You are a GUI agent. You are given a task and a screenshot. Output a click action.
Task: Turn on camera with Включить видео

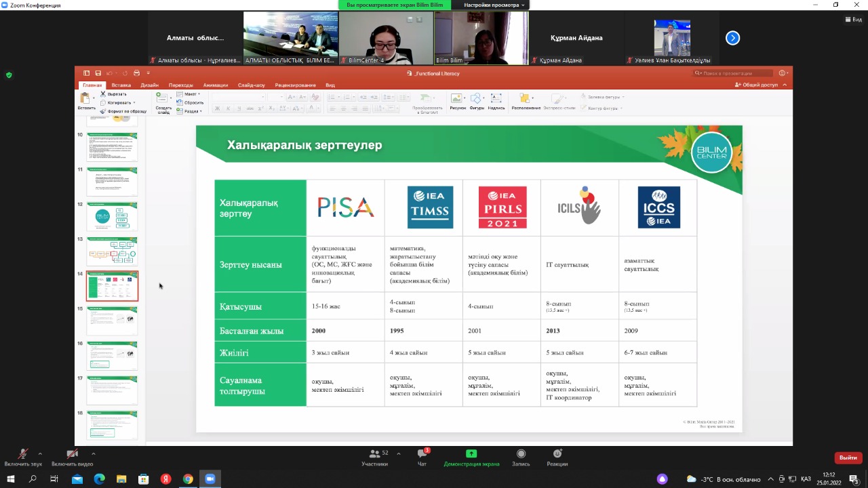pos(72,457)
